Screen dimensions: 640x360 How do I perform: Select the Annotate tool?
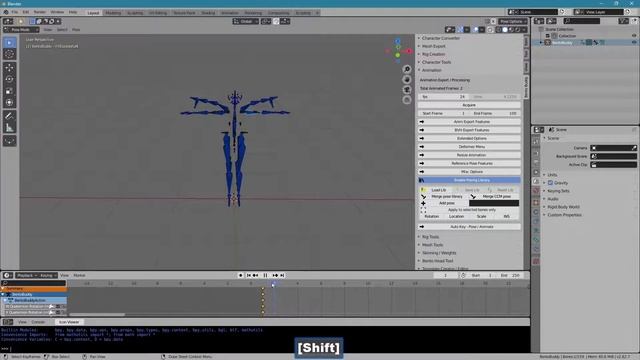point(9,116)
